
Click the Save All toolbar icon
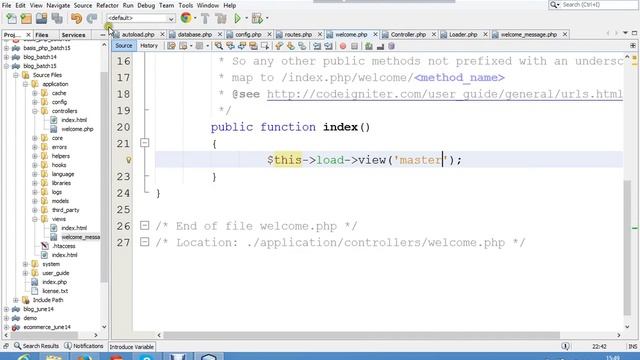tap(57, 18)
